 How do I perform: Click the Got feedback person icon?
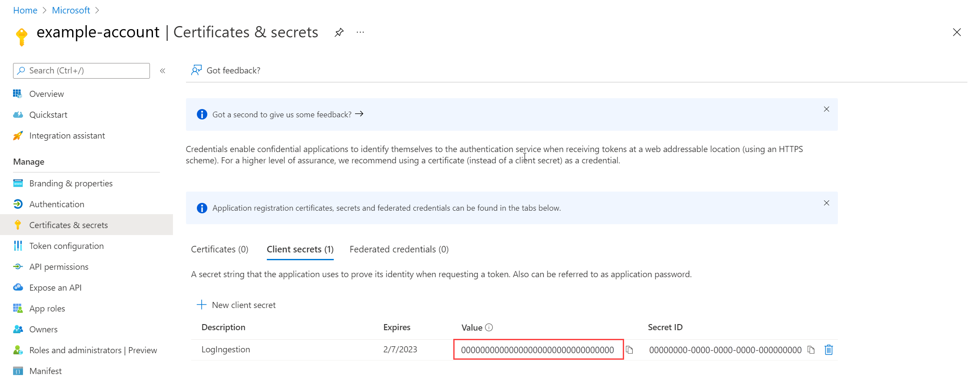[196, 70]
